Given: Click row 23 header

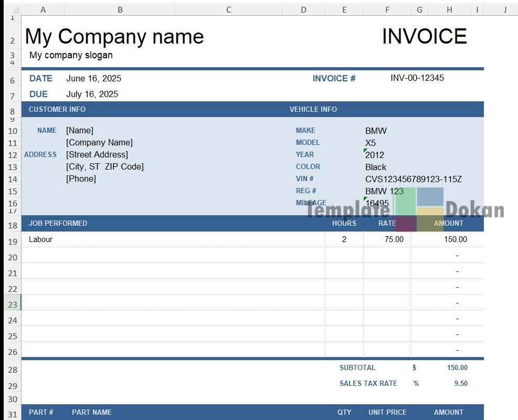Looking at the screenshot, I should pos(13,304).
